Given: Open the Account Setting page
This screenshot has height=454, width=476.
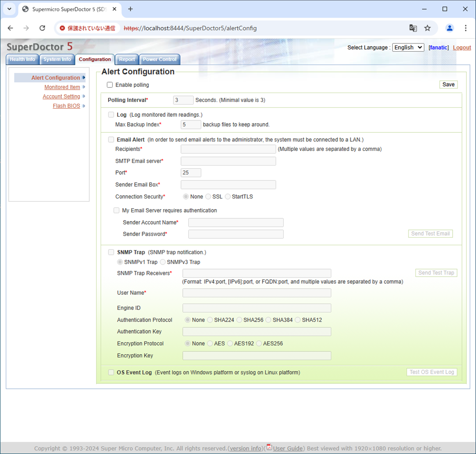Looking at the screenshot, I should 61,97.
